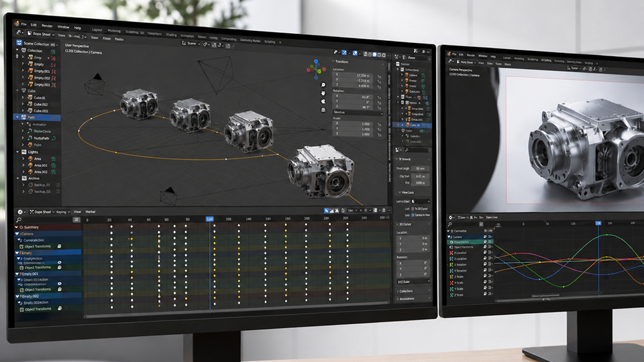Toggle visibility of the Collection row
Viewport: 644px width, 362px height.
coord(53,52)
